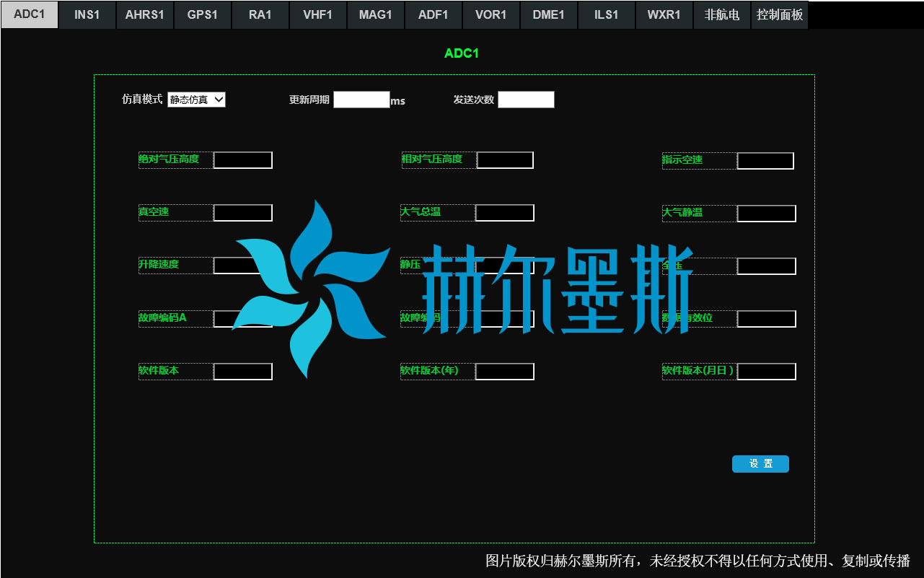Switch to the 控制面板 tab
Screen dimensions: 924x578
(x=780, y=14)
